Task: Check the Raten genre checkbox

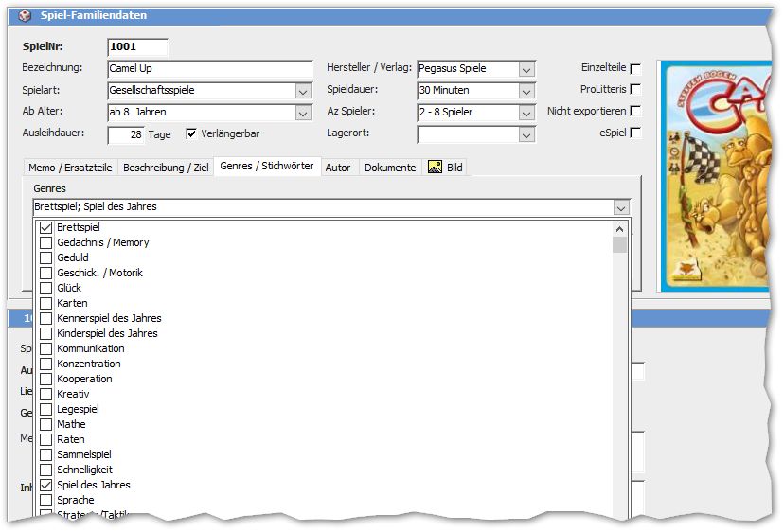Action: point(46,439)
